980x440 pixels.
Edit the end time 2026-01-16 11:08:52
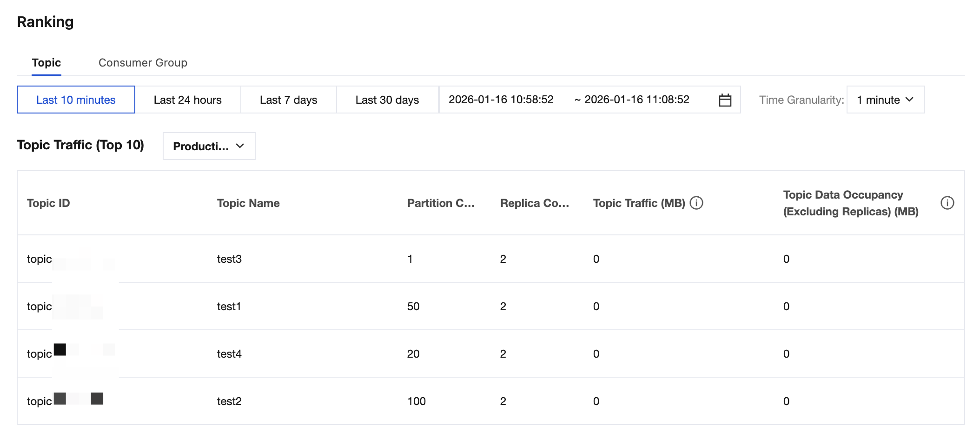(x=636, y=100)
